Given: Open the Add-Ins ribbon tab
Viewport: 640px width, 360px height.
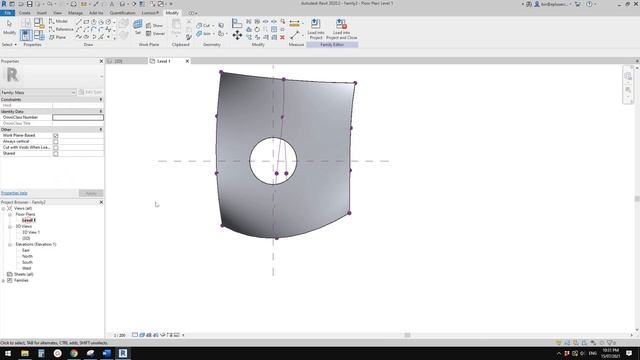Looking at the screenshot, I should coord(96,13).
